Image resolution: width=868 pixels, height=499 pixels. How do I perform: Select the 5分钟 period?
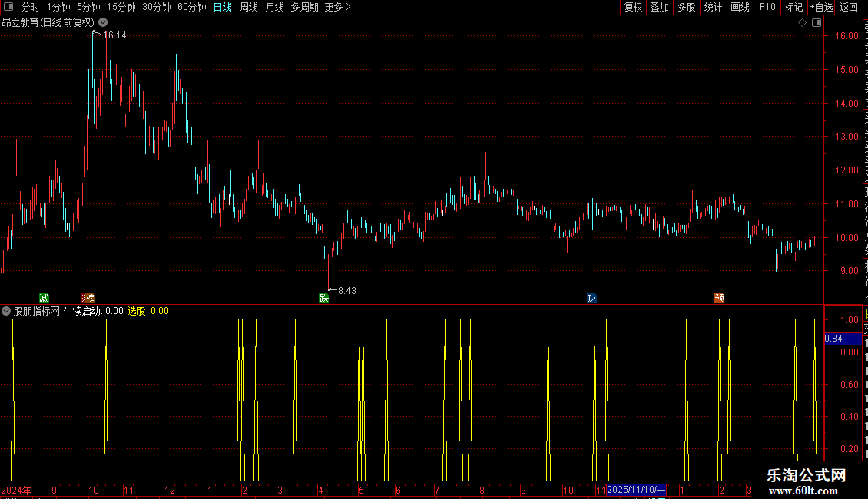[x=88, y=7]
